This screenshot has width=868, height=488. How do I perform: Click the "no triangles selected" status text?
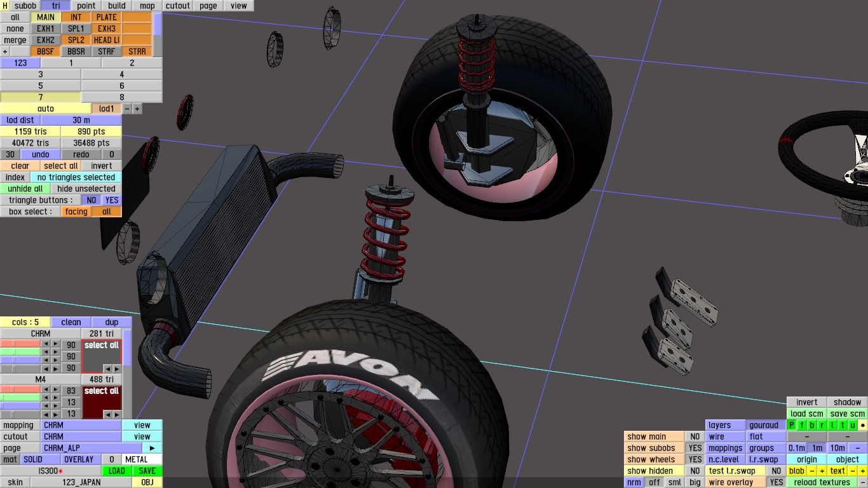(76, 177)
